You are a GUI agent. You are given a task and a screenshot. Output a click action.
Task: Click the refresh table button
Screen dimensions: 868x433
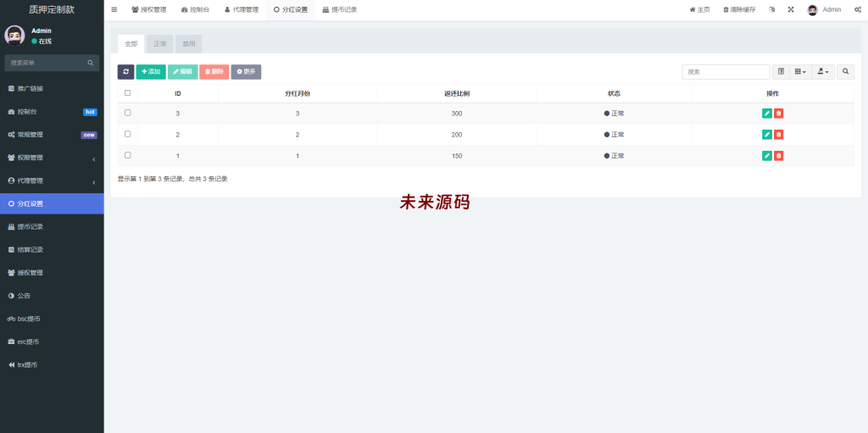[125, 72]
